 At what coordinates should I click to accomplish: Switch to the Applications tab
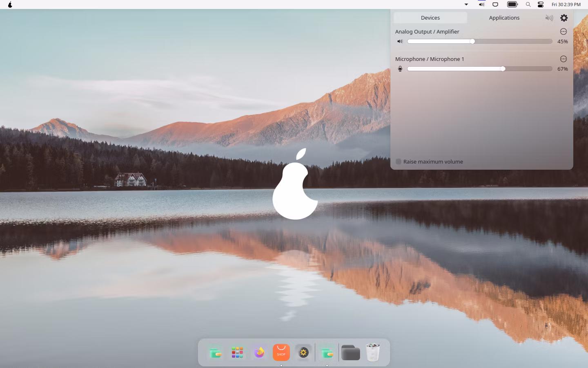[504, 18]
